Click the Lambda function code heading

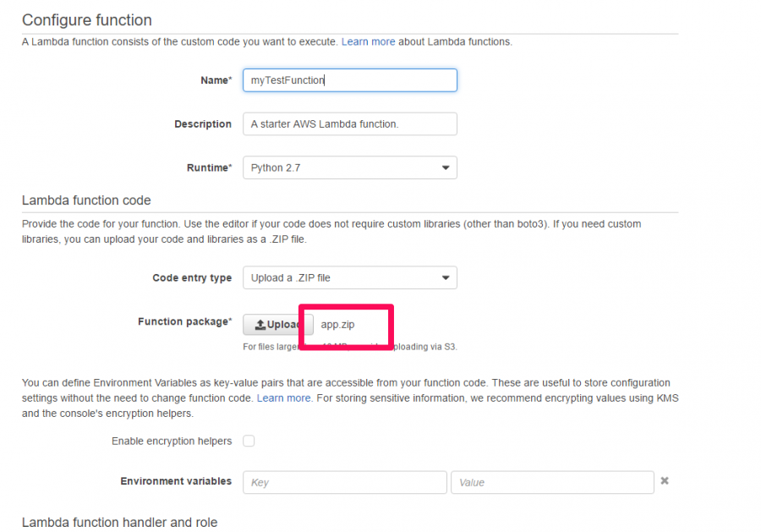tap(86, 200)
